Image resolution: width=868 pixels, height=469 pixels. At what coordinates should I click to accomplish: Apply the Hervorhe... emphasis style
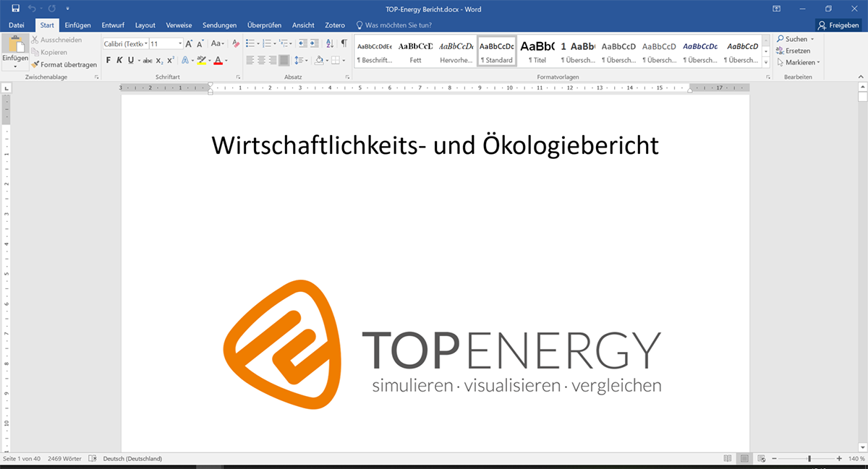(x=456, y=52)
